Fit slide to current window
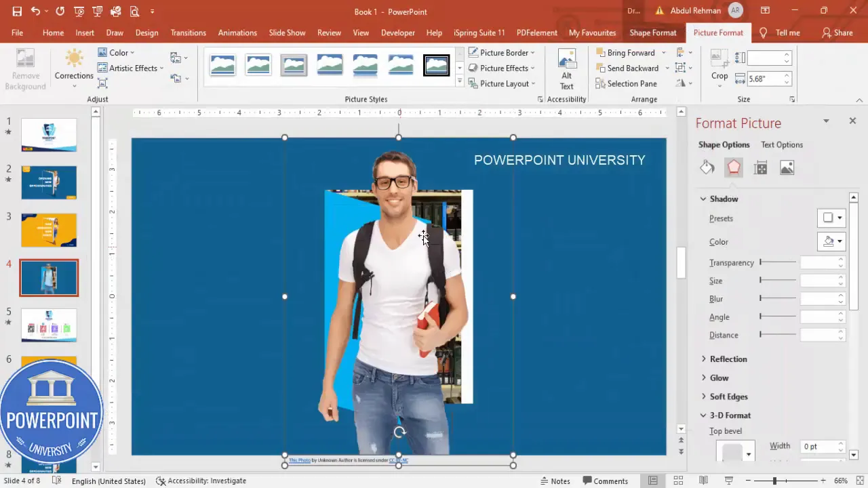The image size is (868, 488). click(859, 481)
